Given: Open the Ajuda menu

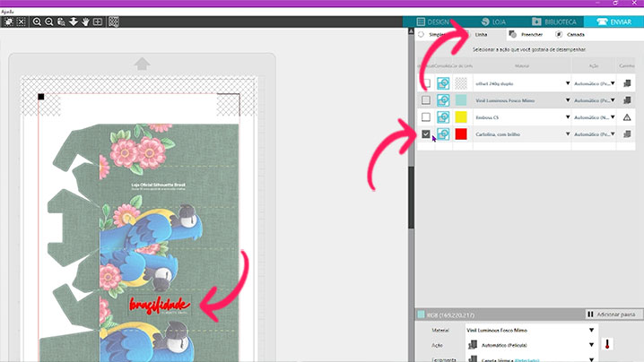Looking at the screenshot, I should 7,12.
